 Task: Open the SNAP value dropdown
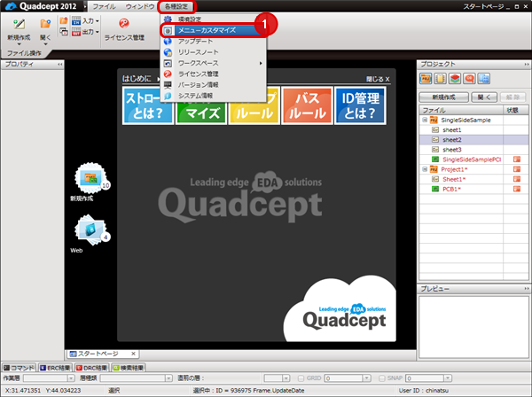pos(448,378)
